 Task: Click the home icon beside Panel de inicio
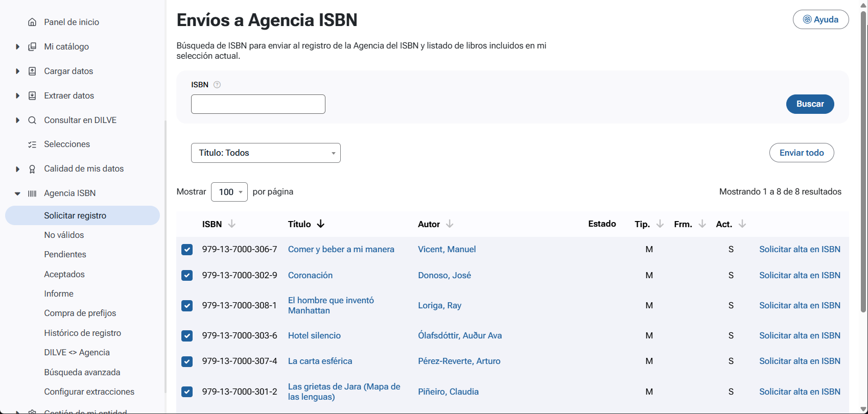click(x=32, y=22)
